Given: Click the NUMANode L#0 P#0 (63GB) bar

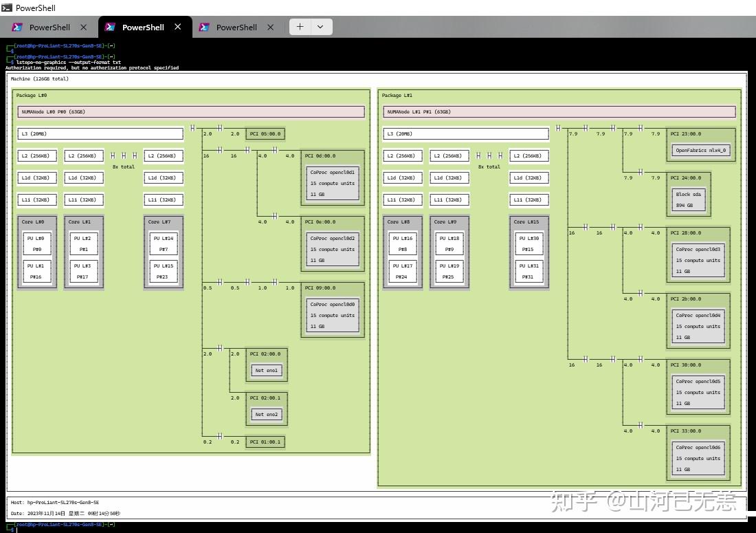Looking at the screenshot, I should pyautogui.click(x=191, y=112).
